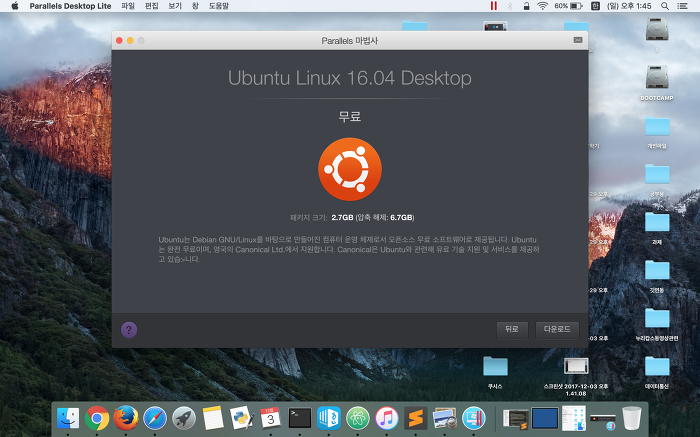The height and width of the screenshot is (437, 700).
Task: Open the Wi-Fi status menu
Action: click(542, 6)
